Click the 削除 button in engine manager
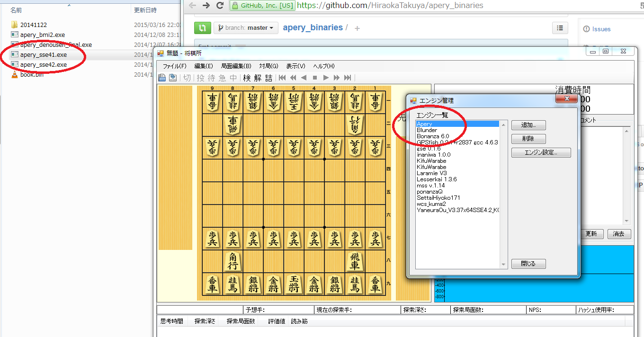The height and width of the screenshot is (337, 644). coord(528,139)
